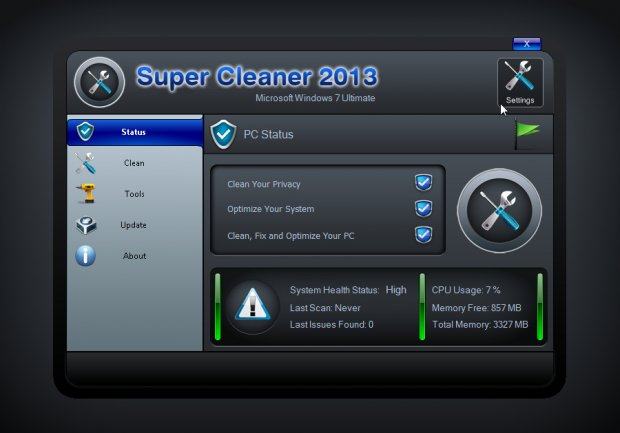Viewport: 620px width, 433px height.
Task: Click CPU Usage: 7 % text
Action: [466, 290]
